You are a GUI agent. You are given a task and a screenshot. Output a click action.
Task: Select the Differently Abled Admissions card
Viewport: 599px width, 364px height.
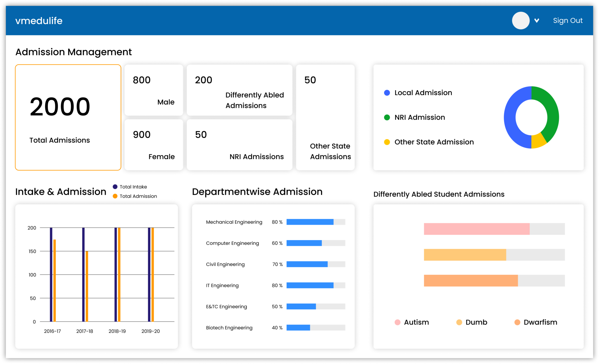(x=239, y=90)
